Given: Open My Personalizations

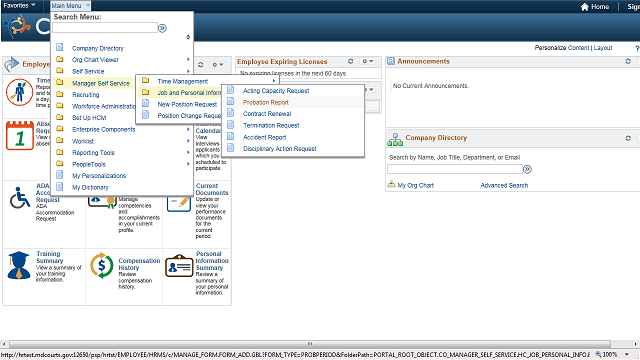Looking at the screenshot, I should pos(99,176).
